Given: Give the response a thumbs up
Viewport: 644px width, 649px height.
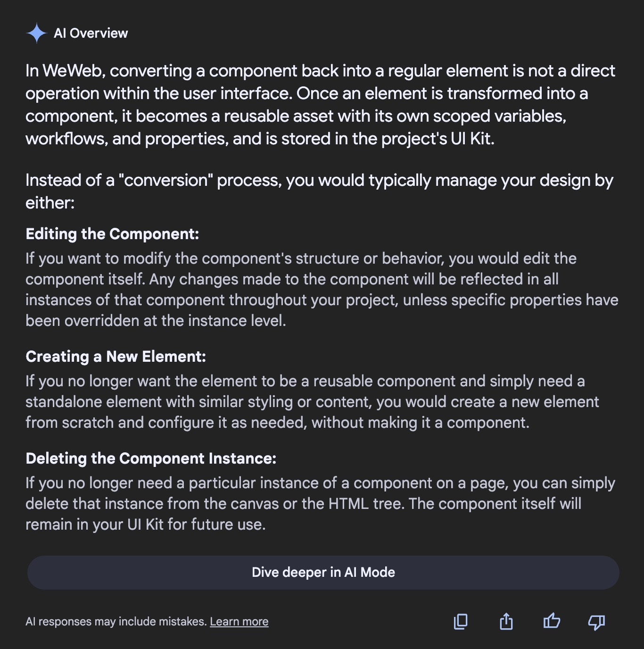Looking at the screenshot, I should (551, 621).
